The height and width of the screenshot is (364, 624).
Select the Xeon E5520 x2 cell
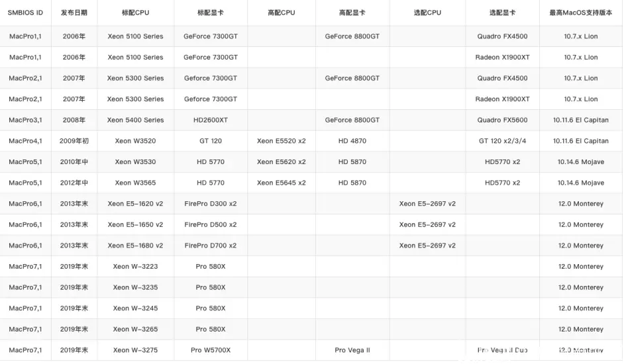(282, 141)
